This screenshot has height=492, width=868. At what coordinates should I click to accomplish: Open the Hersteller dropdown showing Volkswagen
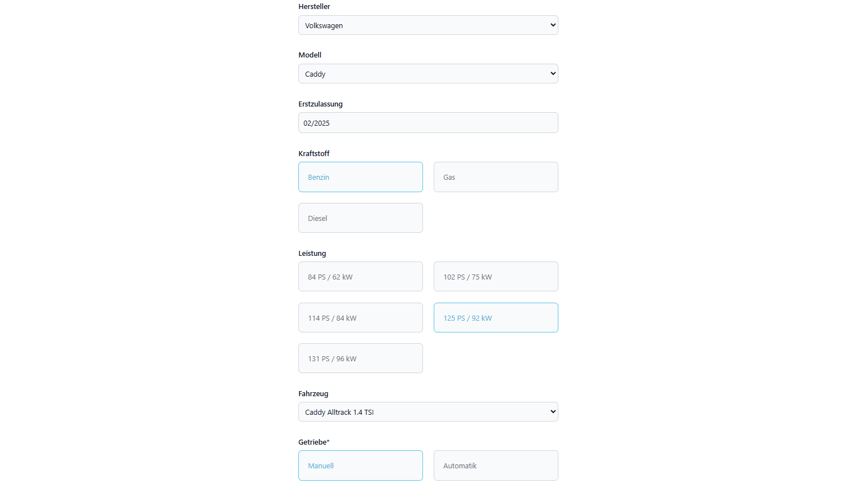428,25
